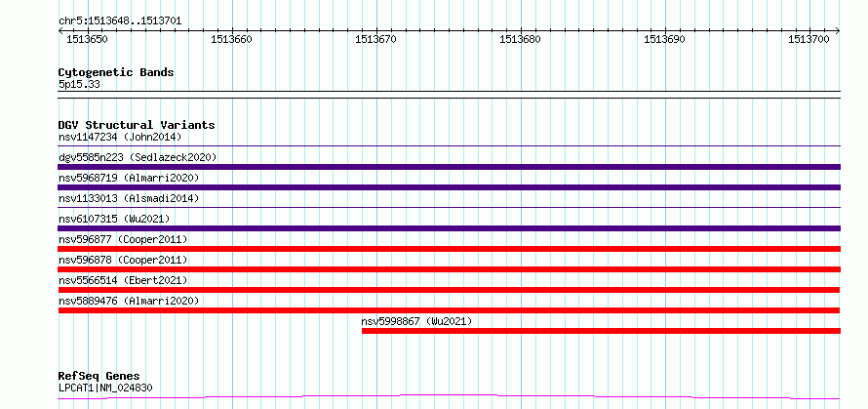This screenshot has width=868, height=409.
Task: Click the red bar for nsv596877
Action: coord(449,249)
